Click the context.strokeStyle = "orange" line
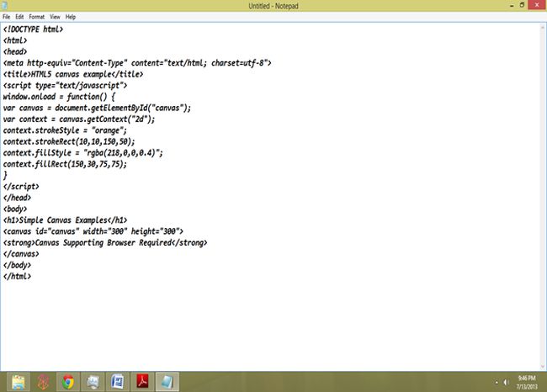 pos(65,130)
